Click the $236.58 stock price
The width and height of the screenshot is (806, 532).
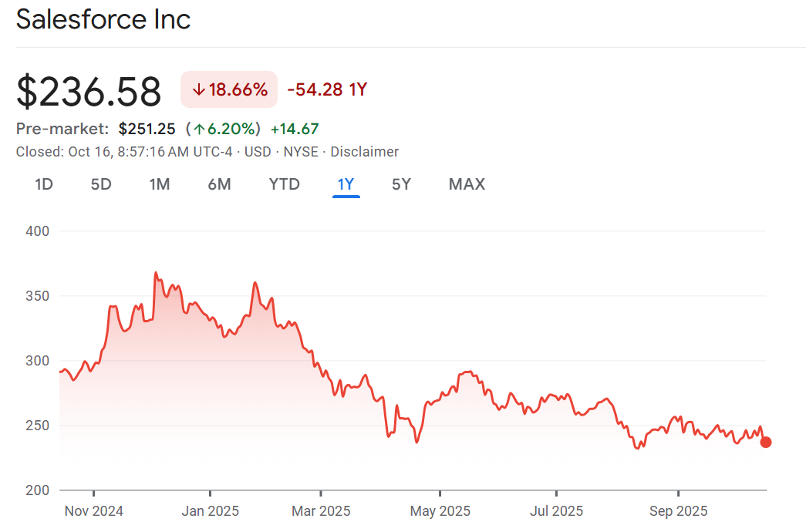point(89,91)
